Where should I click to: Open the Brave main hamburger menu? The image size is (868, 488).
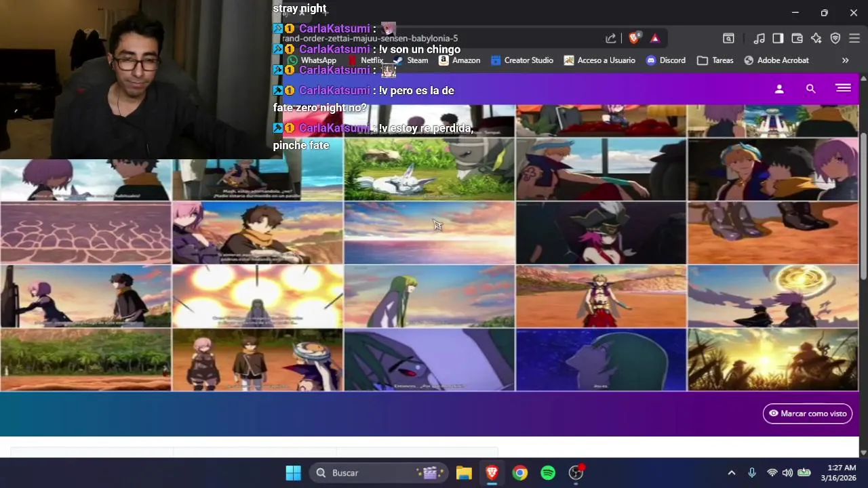854,39
